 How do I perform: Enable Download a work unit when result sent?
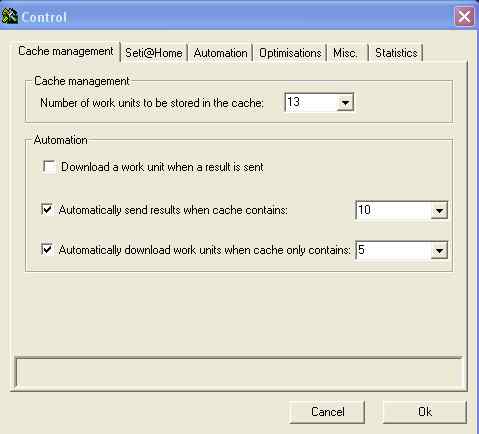tap(49, 167)
